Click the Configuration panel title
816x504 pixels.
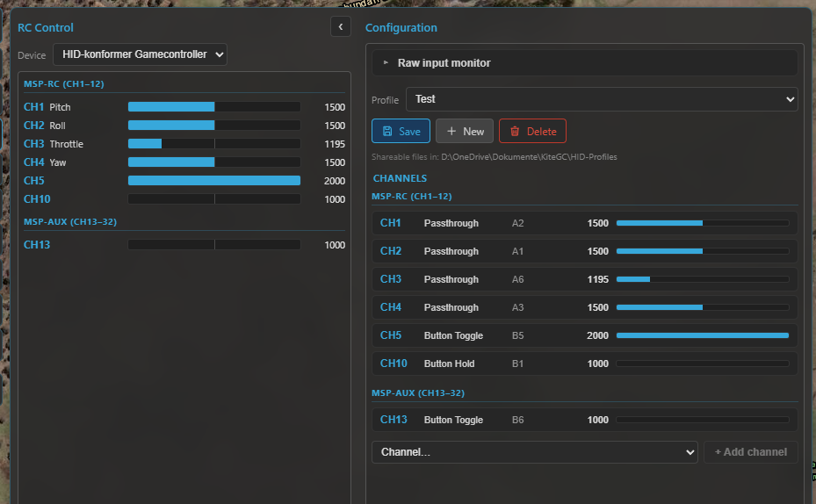pos(401,27)
